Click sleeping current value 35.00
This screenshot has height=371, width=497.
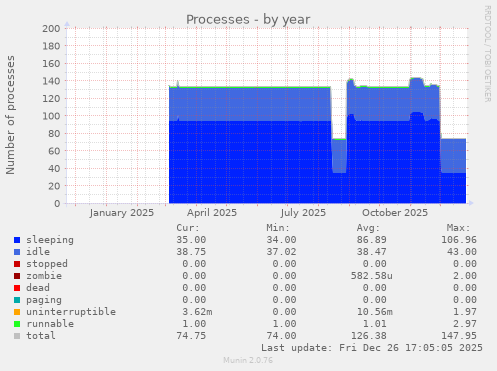coord(191,240)
